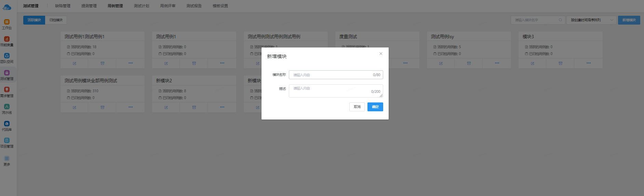Click the edit icon on card 测试用例1测试用例1
Screen dimensions: 644x196
[x=75, y=63]
